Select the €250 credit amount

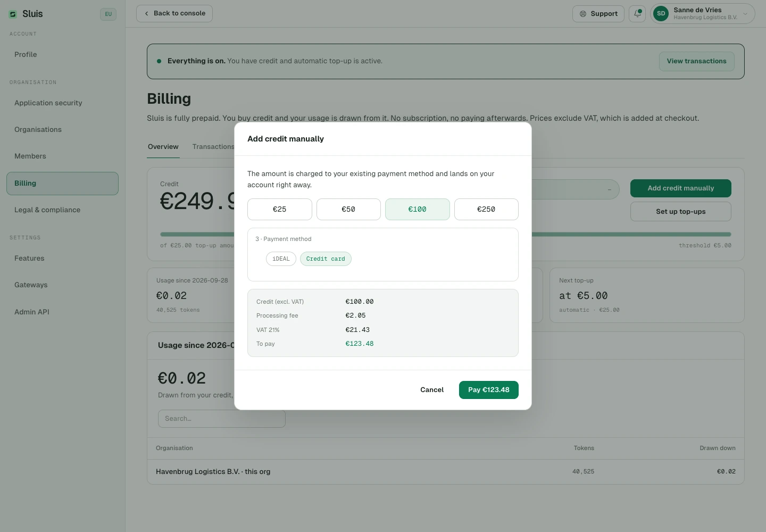pyautogui.click(x=486, y=209)
